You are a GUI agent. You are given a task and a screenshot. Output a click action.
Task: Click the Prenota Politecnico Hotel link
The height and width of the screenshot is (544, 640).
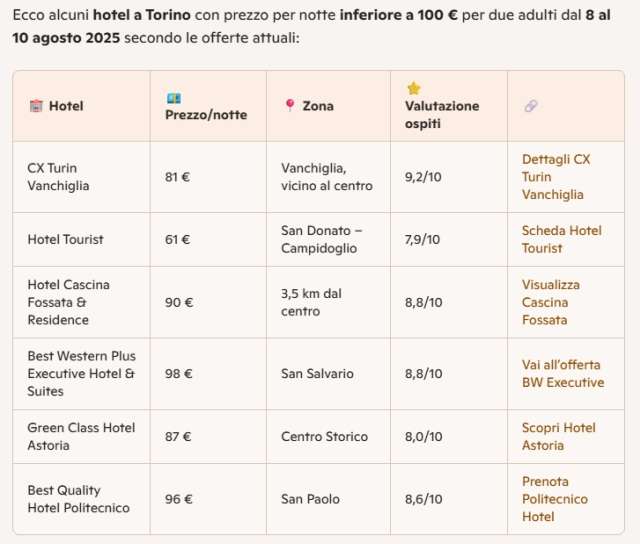click(x=554, y=499)
